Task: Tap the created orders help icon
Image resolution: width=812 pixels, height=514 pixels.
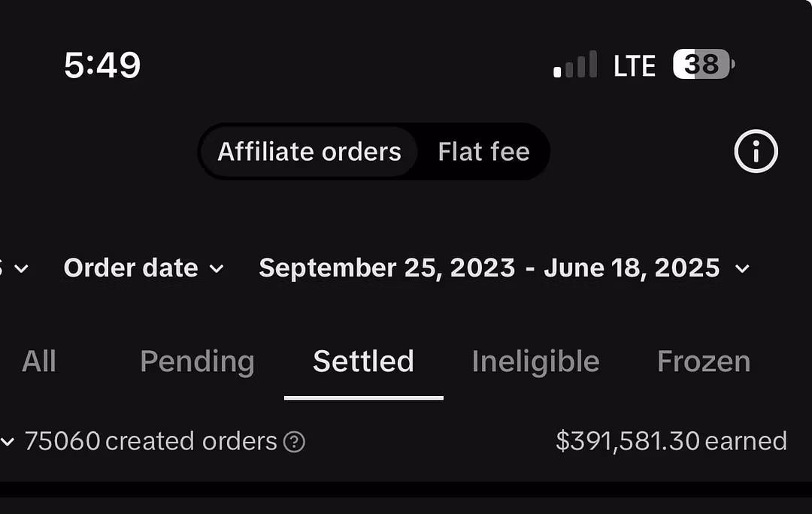Action: tap(294, 442)
